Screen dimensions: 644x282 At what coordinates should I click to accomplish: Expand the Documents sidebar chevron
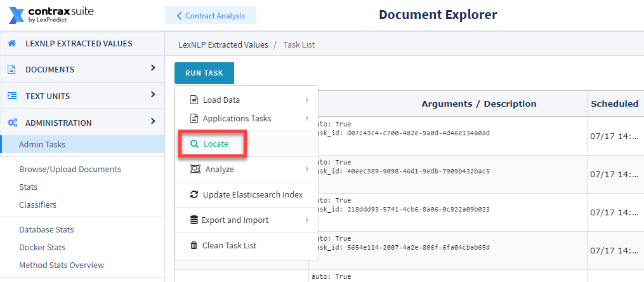pos(153,68)
